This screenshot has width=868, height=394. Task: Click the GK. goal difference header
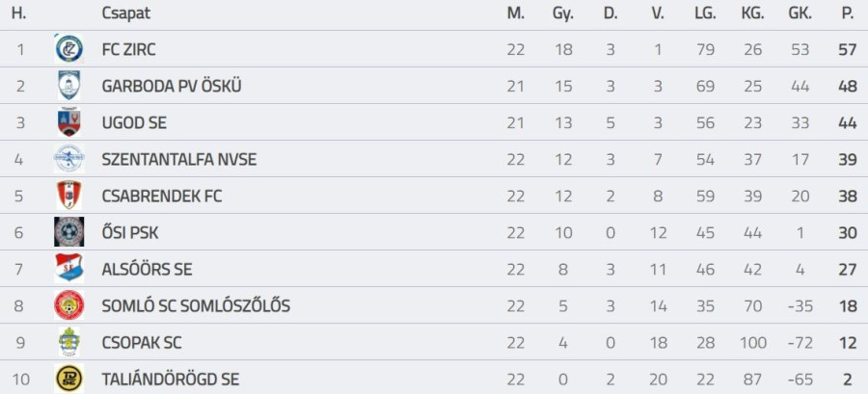[800, 13]
